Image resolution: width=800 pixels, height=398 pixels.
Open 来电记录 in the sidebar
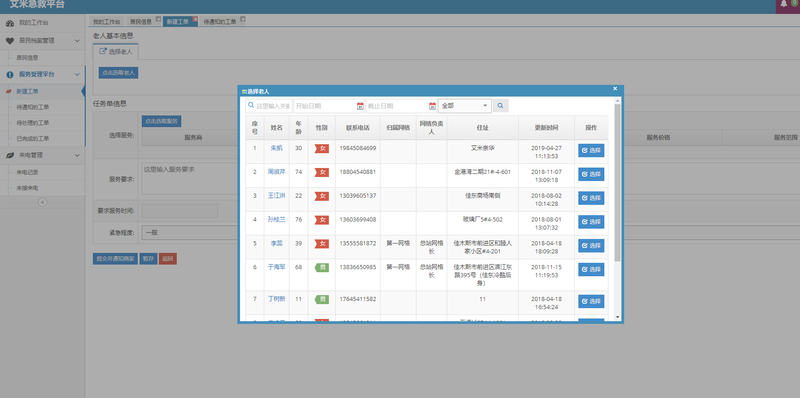click(x=28, y=172)
